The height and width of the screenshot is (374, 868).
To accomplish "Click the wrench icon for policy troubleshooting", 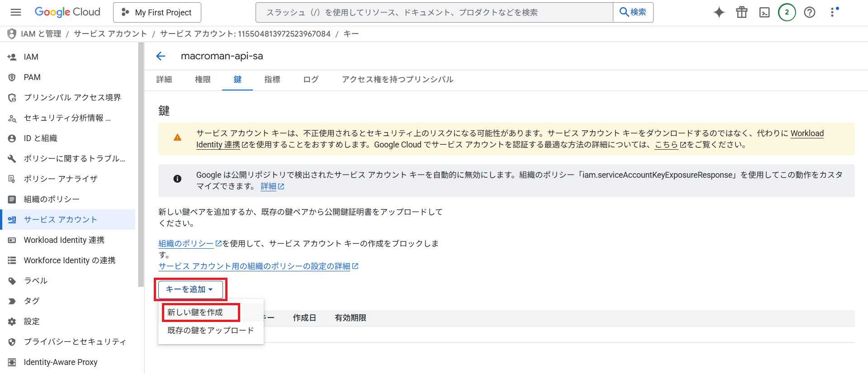I will point(12,159).
